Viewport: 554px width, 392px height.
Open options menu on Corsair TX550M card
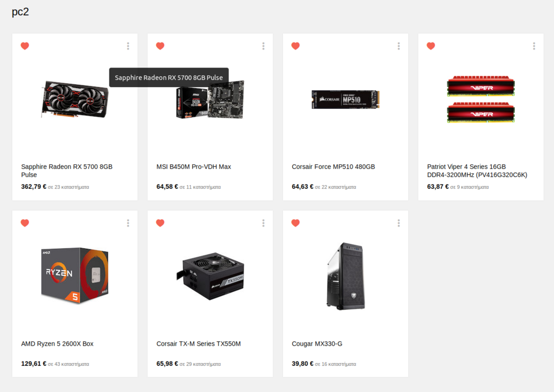[263, 223]
